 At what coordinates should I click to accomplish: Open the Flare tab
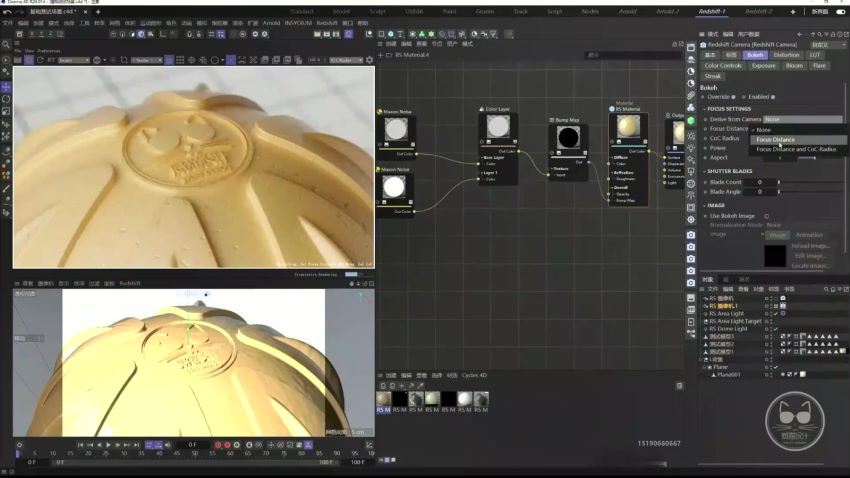[x=819, y=66]
